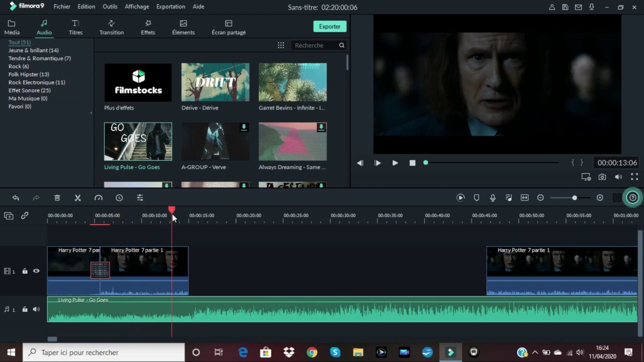
Task: Add a marker to the timeline
Action: tap(476, 198)
